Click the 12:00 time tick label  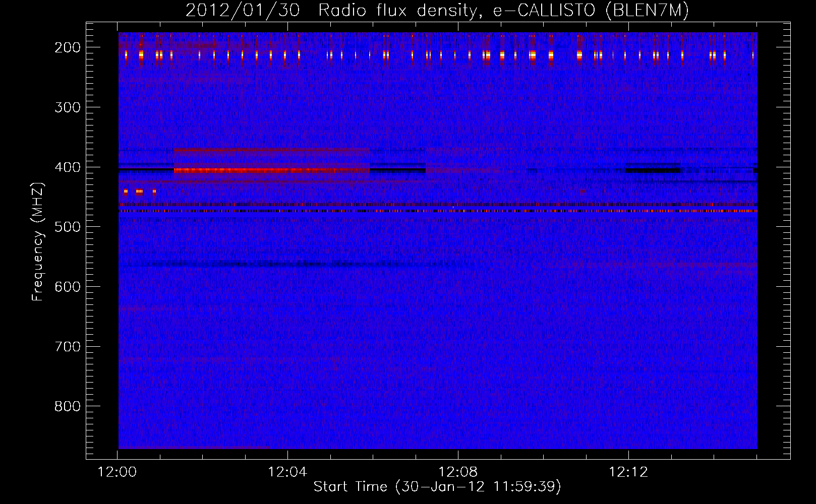(x=117, y=472)
